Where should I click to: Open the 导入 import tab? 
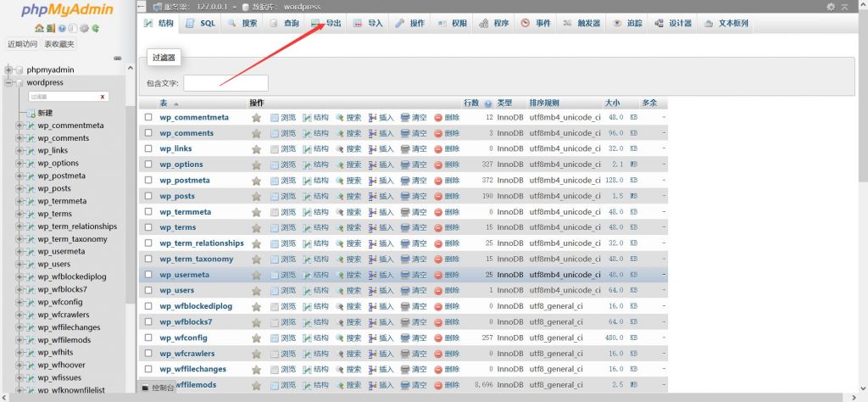pyautogui.click(x=368, y=23)
